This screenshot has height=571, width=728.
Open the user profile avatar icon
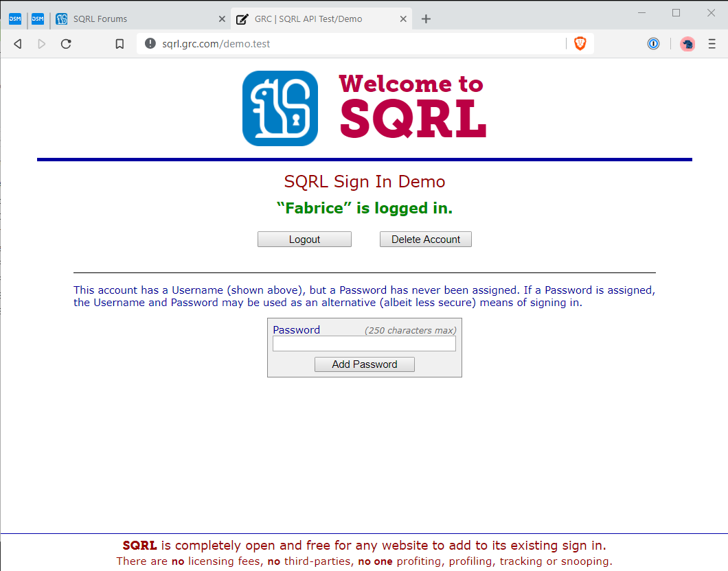click(687, 44)
